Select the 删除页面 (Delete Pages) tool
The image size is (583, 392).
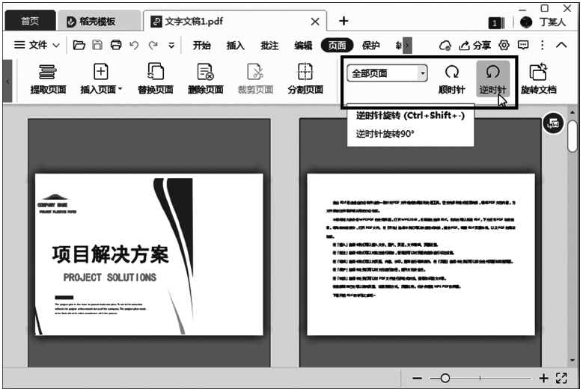point(205,72)
